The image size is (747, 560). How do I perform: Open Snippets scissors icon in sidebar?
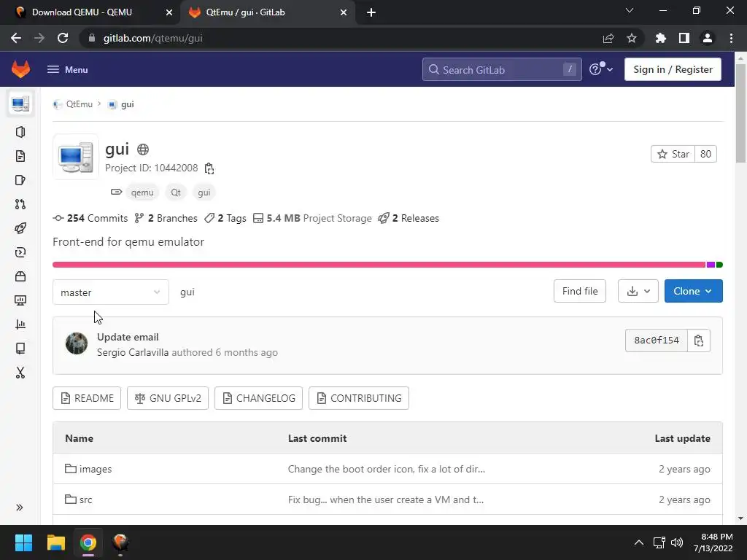tap(20, 373)
